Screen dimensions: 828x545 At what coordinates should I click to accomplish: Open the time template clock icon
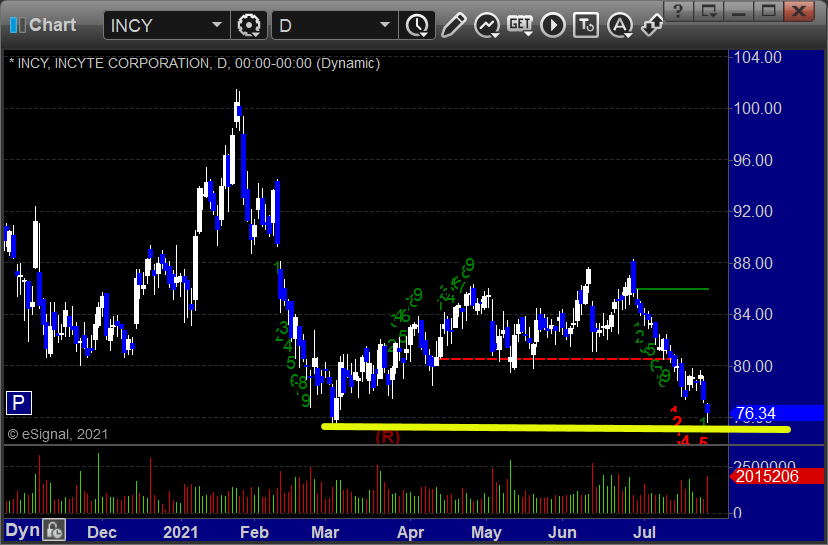click(417, 25)
